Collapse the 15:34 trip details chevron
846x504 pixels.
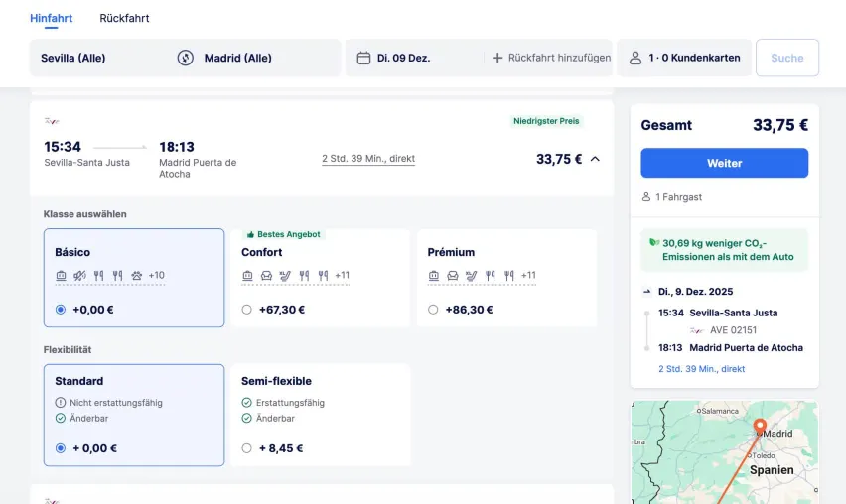tap(595, 159)
